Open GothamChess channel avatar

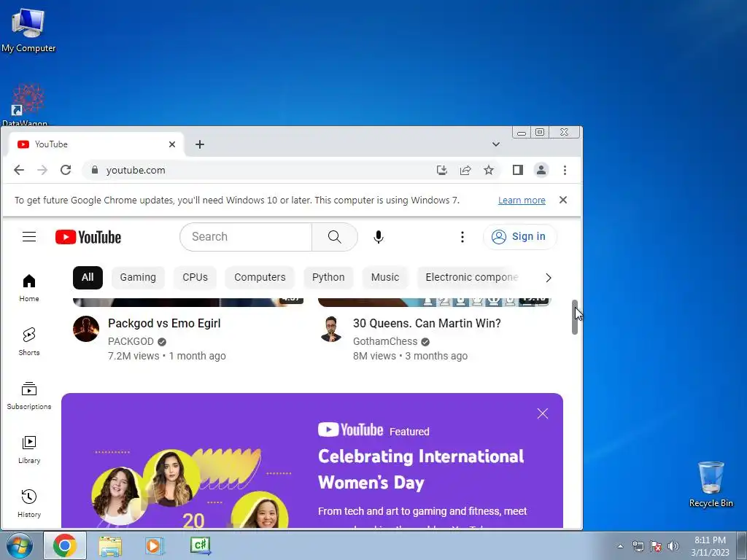pos(331,329)
